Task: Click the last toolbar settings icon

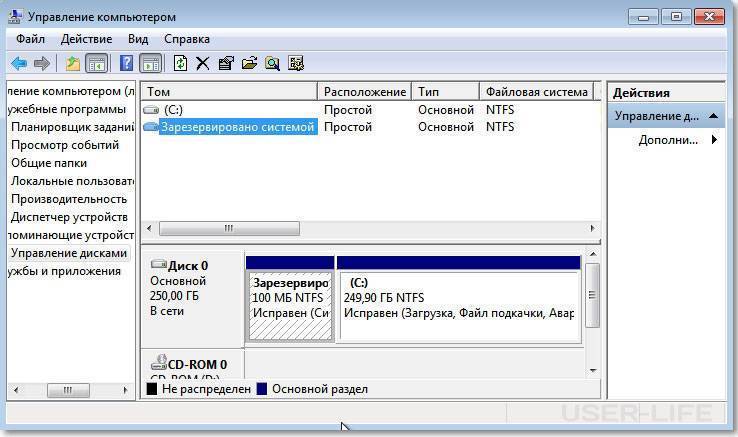Action: click(x=296, y=63)
